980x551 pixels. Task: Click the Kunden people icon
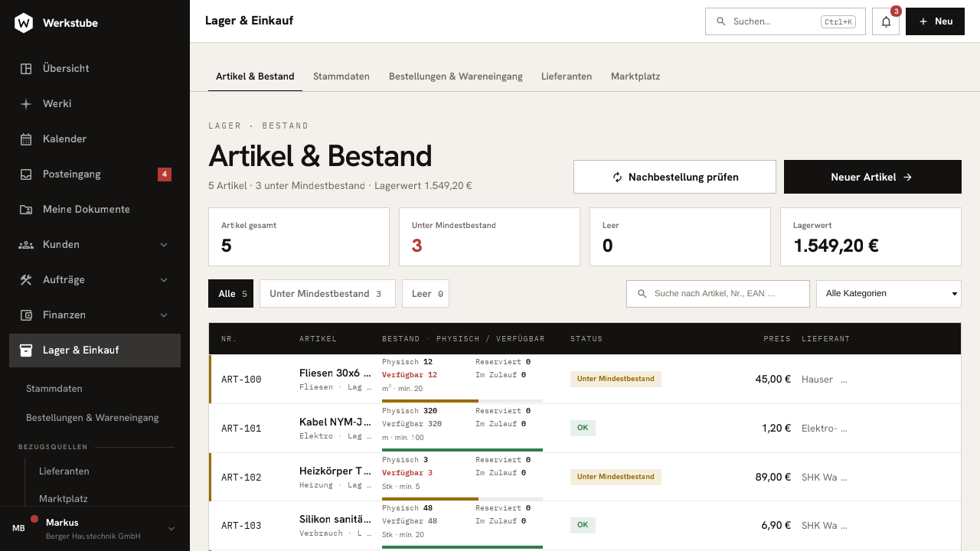coord(26,244)
